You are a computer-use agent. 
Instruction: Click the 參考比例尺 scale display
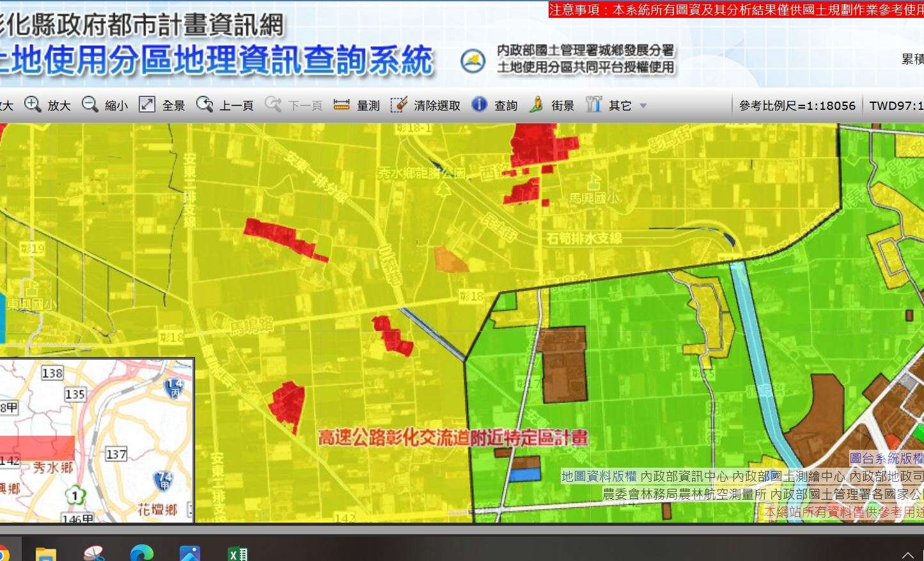click(x=797, y=105)
